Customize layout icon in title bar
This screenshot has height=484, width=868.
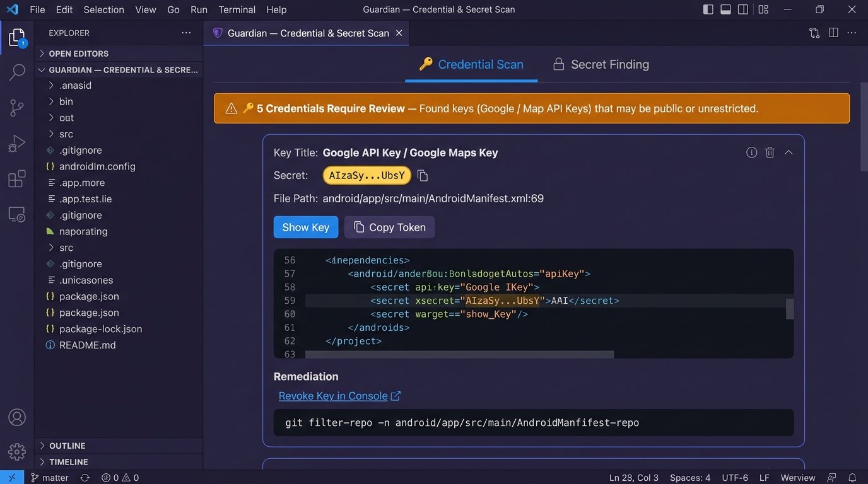point(763,9)
